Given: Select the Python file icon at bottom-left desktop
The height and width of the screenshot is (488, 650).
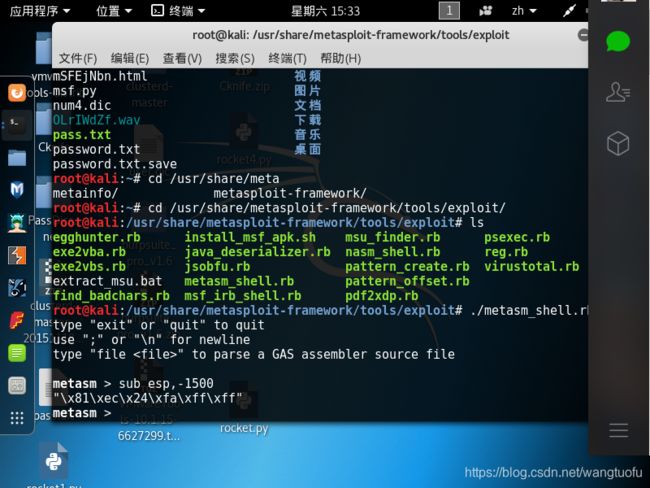Looking at the screenshot, I should 53,461.
